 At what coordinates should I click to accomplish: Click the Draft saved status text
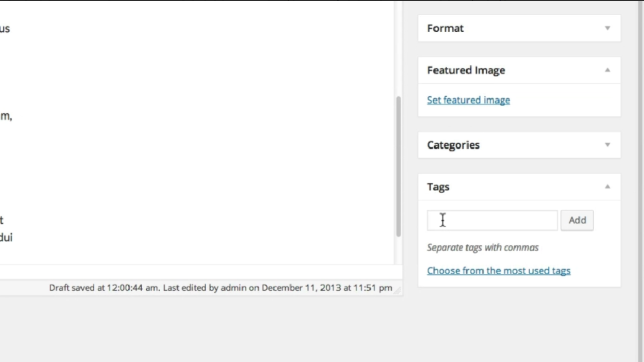point(220,288)
